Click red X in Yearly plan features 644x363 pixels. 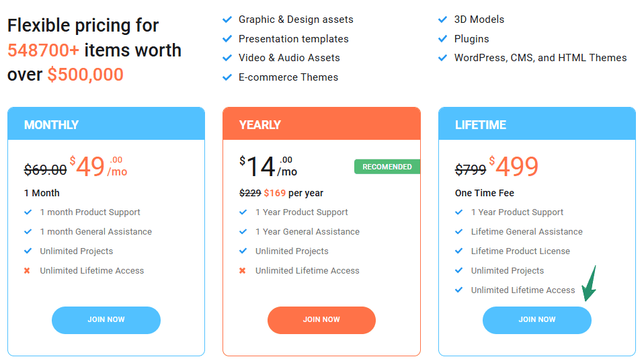click(243, 271)
